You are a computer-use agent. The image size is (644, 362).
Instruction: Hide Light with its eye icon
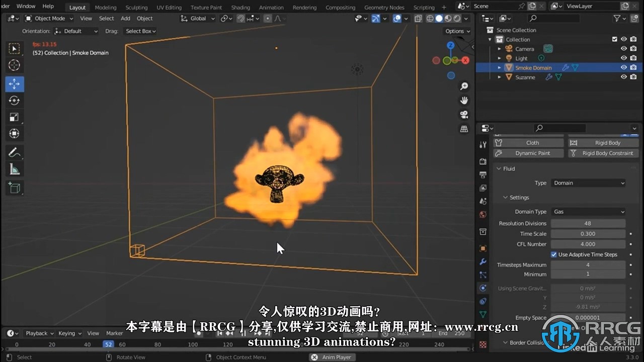point(624,58)
